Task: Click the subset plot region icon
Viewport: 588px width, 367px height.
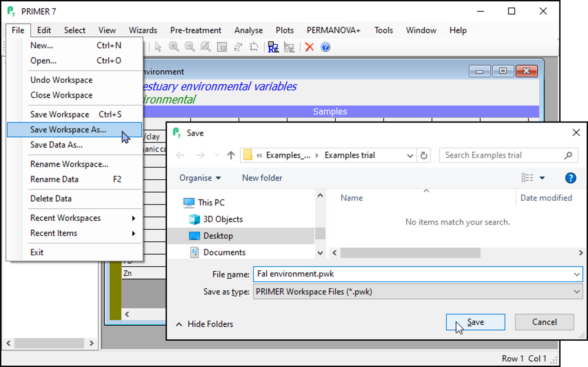Action: [x=222, y=47]
